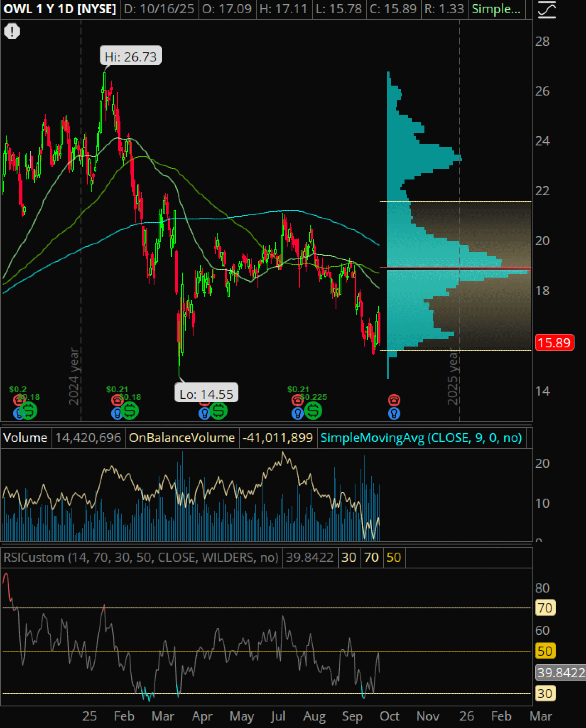Click the "H: 17.11" high price readout

tap(284, 9)
